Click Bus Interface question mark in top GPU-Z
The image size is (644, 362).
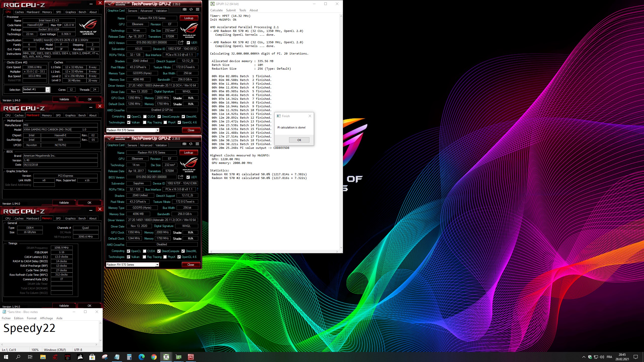(x=198, y=55)
